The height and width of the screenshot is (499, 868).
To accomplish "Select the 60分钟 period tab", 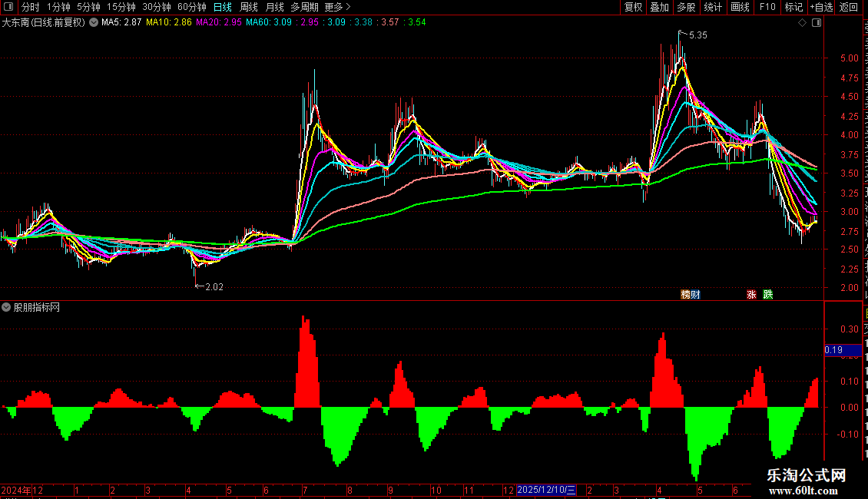I will [x=192, y=7].
